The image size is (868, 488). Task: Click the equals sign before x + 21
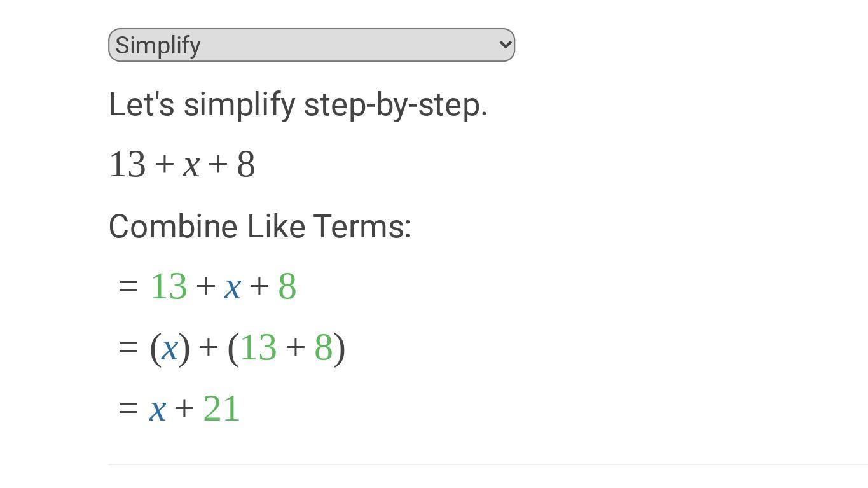click(128, 408)
